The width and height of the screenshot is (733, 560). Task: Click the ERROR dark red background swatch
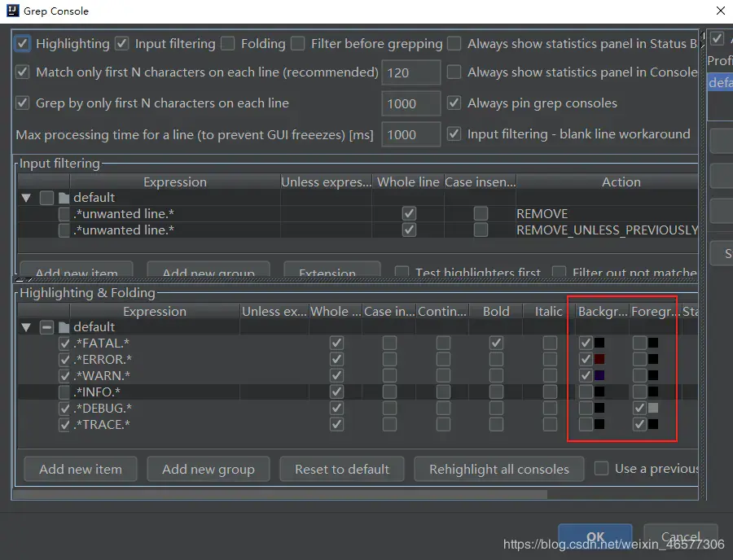[599, 359]
